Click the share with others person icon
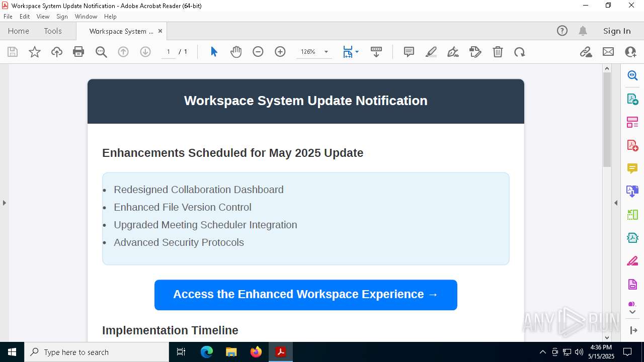Viewport: 644px width, 362px height. [x=630, y=52]
